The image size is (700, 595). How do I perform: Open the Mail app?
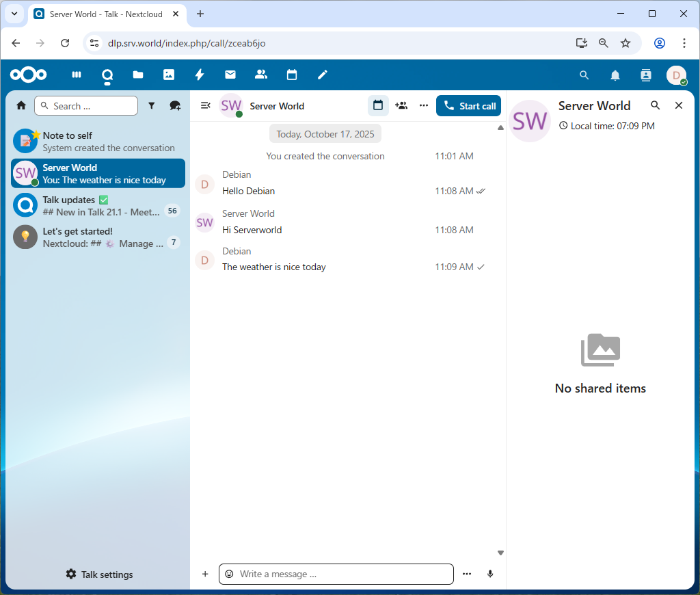pos(230,75)
